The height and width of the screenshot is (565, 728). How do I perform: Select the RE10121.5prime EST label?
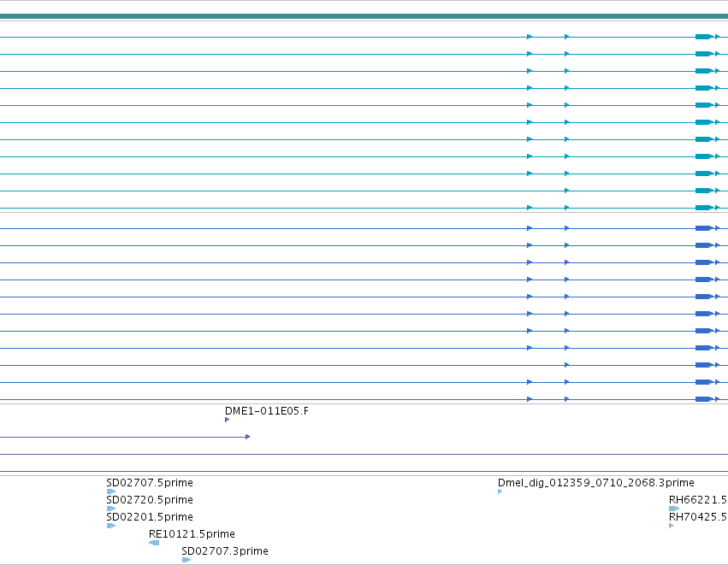192,534
